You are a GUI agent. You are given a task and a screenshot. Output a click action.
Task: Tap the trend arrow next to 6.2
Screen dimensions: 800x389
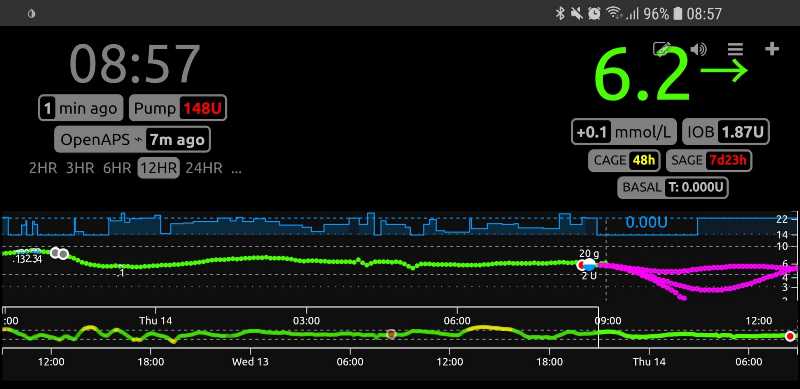(x=724, y=70)
